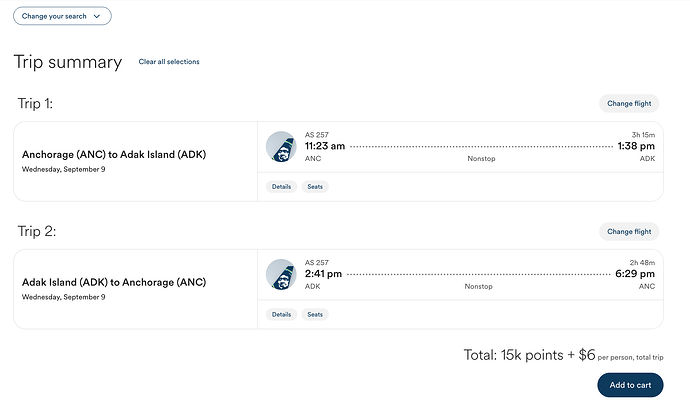This screenshot has width=690, height=409.
Task: Open Details for Adak to Anchorage flight
Action: 281,314
